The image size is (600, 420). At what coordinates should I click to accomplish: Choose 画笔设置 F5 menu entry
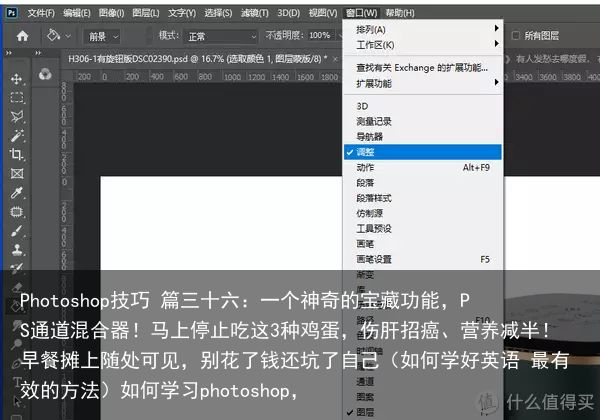pos(422,259)
